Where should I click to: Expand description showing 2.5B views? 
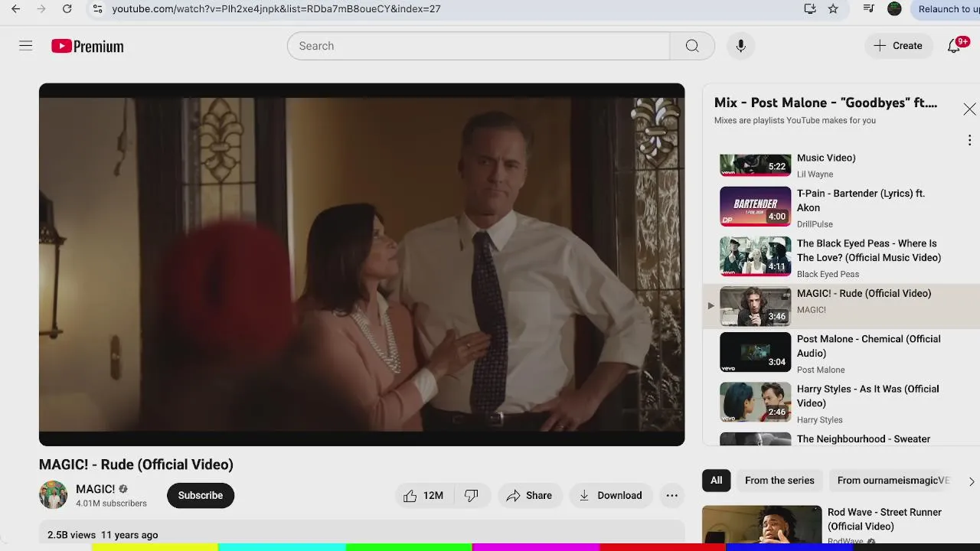point(361,533)
